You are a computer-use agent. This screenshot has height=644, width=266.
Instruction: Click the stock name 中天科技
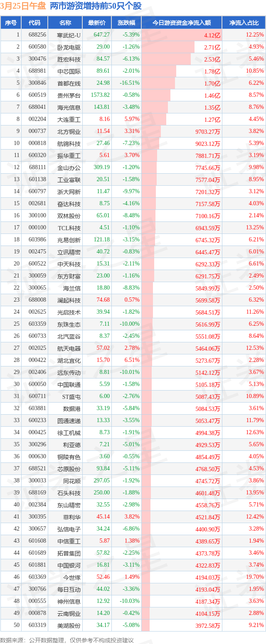tap(69, 264)
